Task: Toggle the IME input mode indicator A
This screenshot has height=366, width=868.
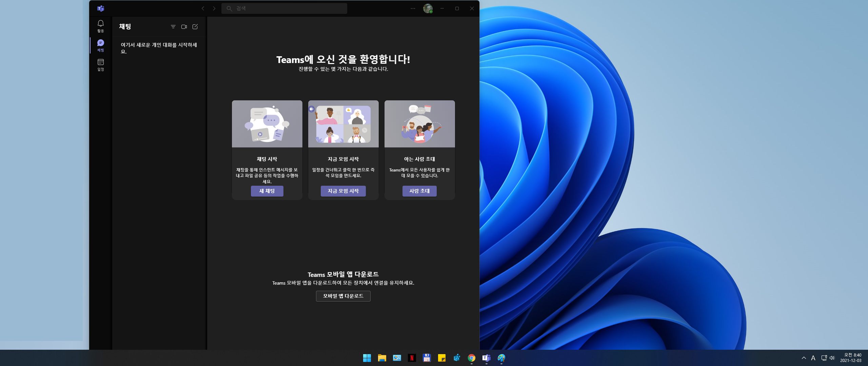Action: click(813, 358)
